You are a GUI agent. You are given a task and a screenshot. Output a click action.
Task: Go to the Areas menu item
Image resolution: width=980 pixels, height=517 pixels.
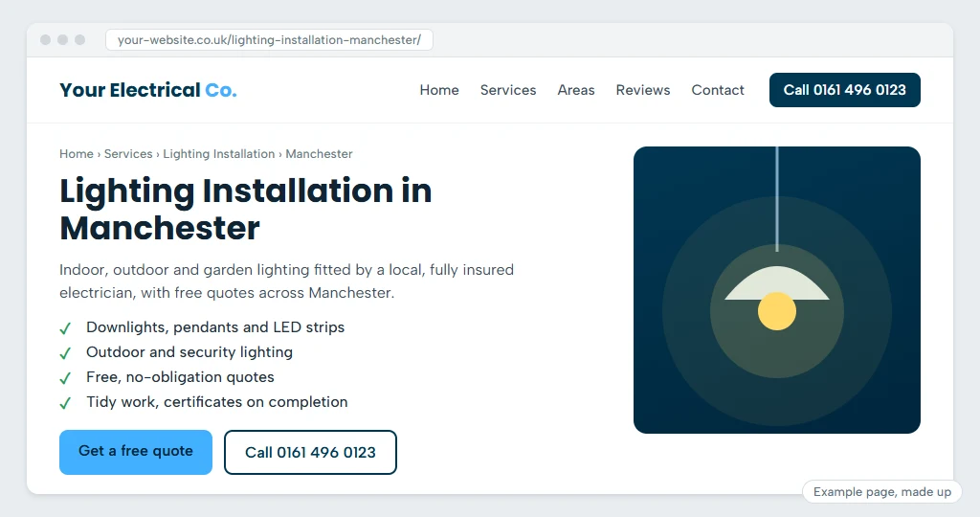(576, 90)
